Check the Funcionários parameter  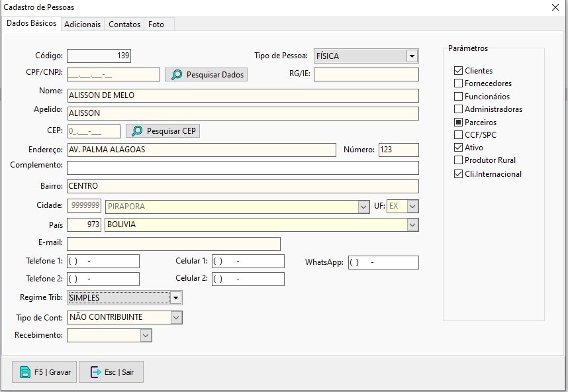(458, 97)
